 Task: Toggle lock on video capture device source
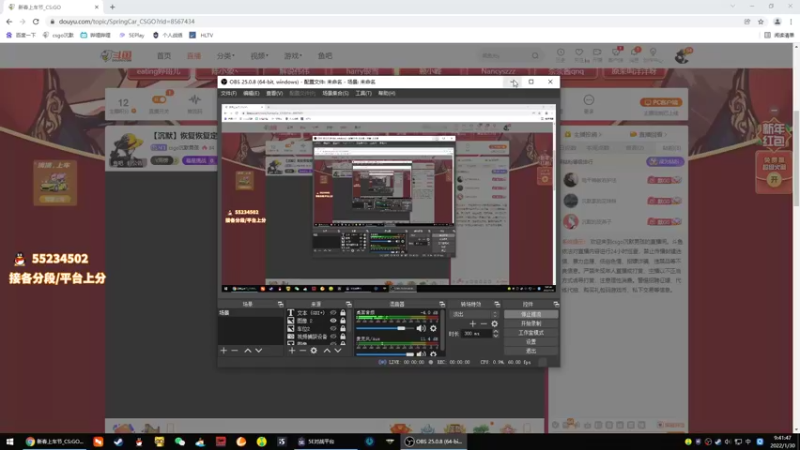coord(343,337)
